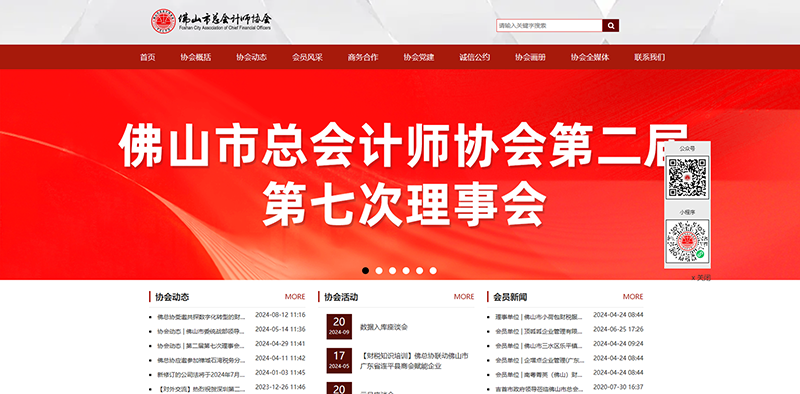
Task: Click the 公众号 label in floating panel
Action: tap(687, 149)
